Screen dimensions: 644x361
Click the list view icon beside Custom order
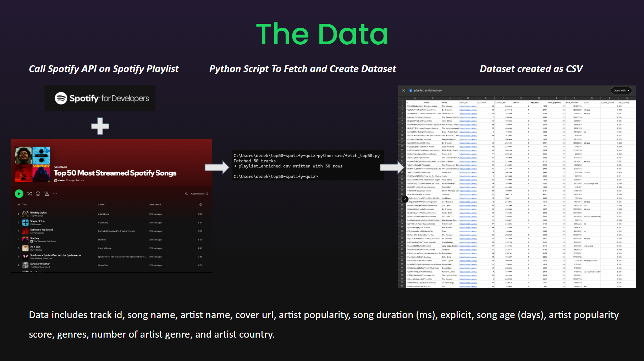pos(206,194)
